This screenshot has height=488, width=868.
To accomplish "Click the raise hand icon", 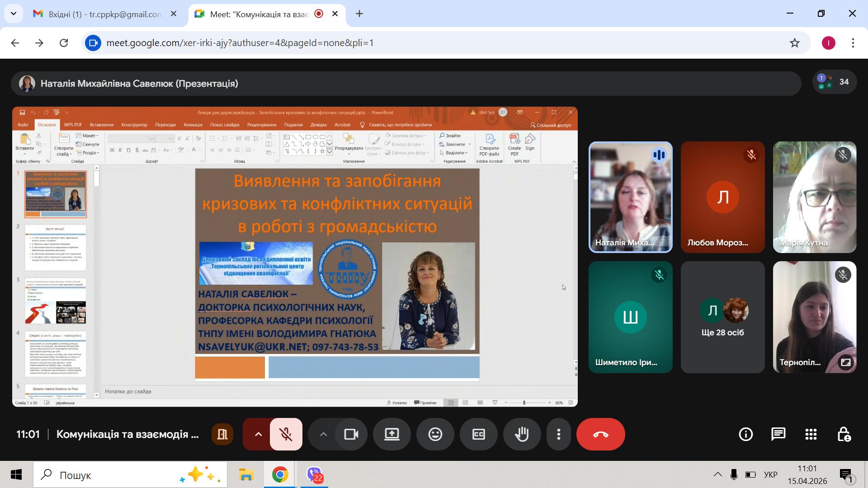I will (x=522, y=434).
